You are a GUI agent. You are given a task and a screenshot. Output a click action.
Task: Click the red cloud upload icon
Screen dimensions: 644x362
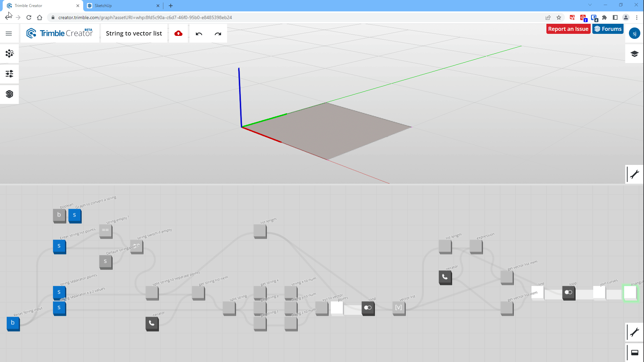[178, 33]
